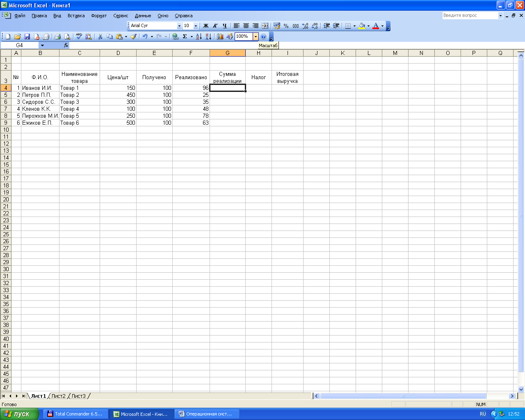The image size is (525, 420).
Task: Click the пуск Start button
Action: point(19,414)
